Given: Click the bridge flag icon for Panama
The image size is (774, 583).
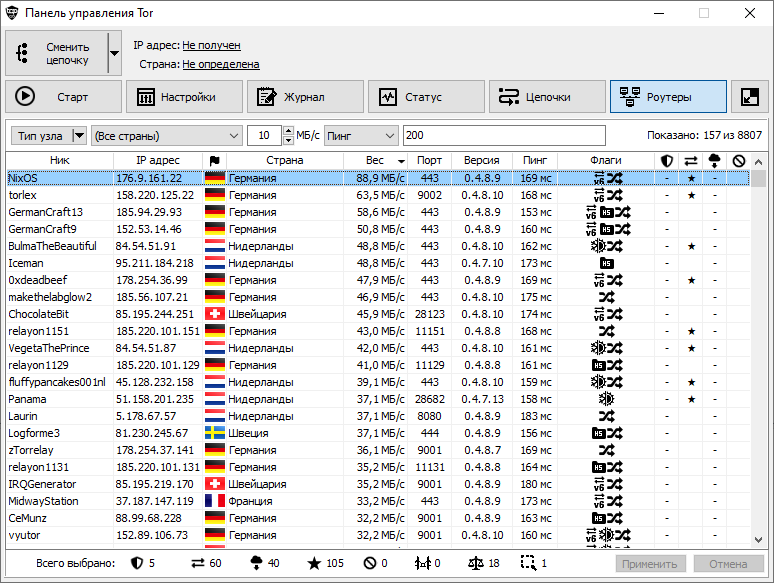Looking at the screenshot, I should [606, 399].
